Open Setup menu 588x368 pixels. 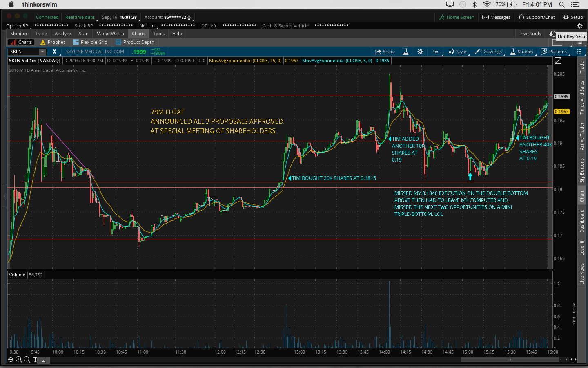coord(573,17)
